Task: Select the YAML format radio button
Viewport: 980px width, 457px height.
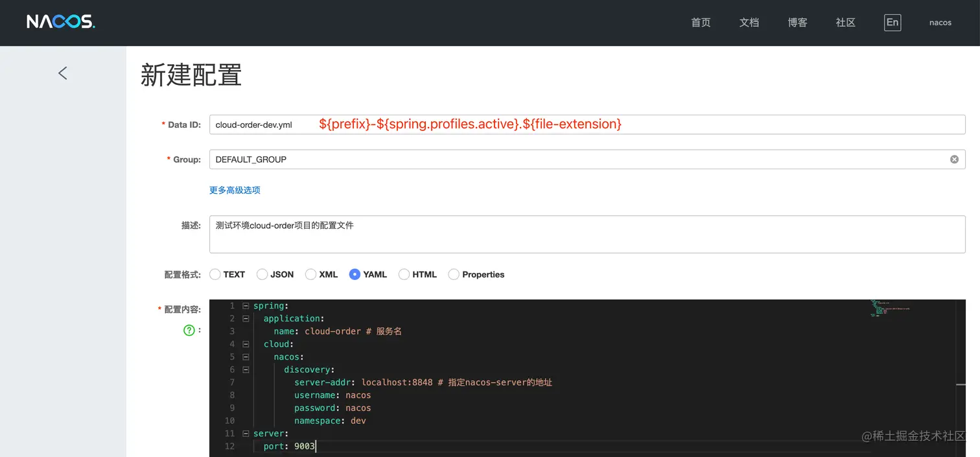Action: pyautogui.click(x=355, y=274)
